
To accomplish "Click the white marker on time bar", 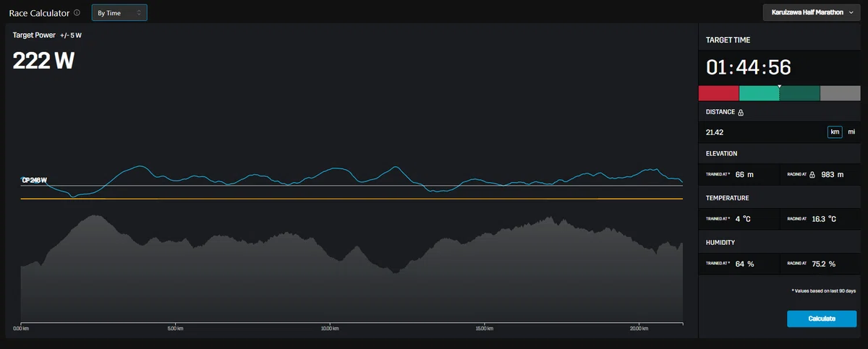I will click(780, 87).
